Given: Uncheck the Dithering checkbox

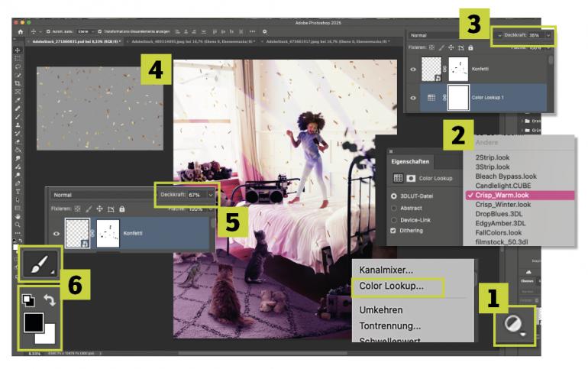Looking at the screenshot, I should click(393, 231).
